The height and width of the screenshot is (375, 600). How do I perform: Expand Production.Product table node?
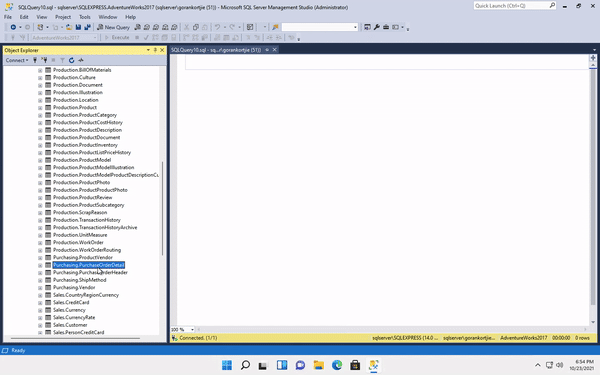coord(40,108)
